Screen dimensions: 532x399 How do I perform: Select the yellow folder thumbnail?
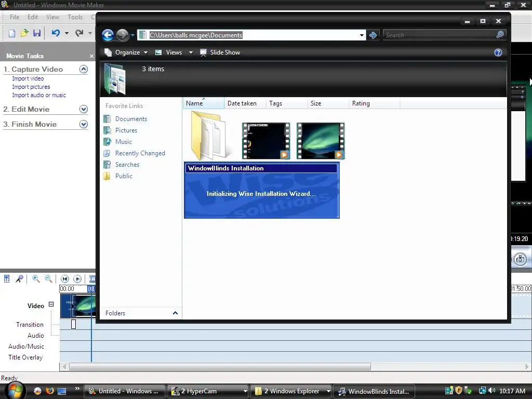click(x=209, y=136)
